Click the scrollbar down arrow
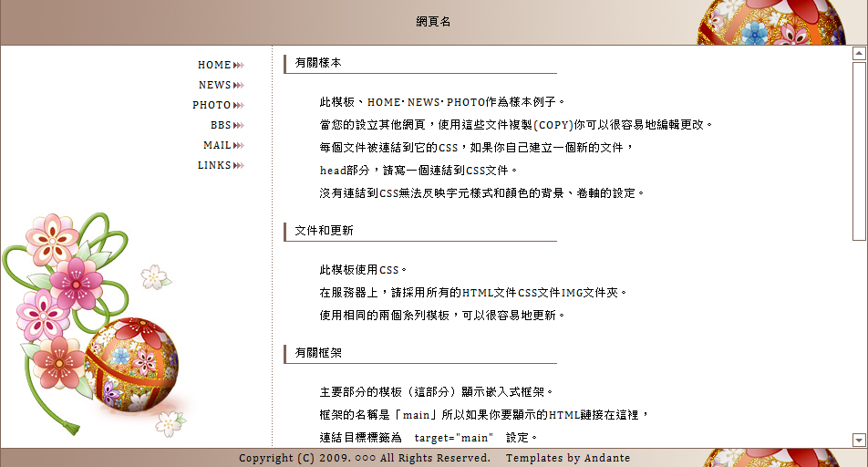This screenshot has height=467, width=868. 859,440
